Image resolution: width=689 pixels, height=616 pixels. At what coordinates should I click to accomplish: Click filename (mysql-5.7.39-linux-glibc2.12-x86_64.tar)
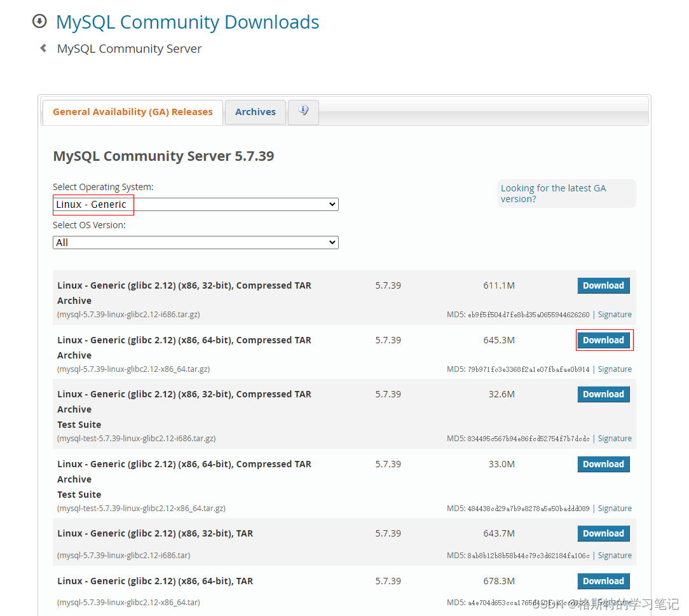point(128,603)
